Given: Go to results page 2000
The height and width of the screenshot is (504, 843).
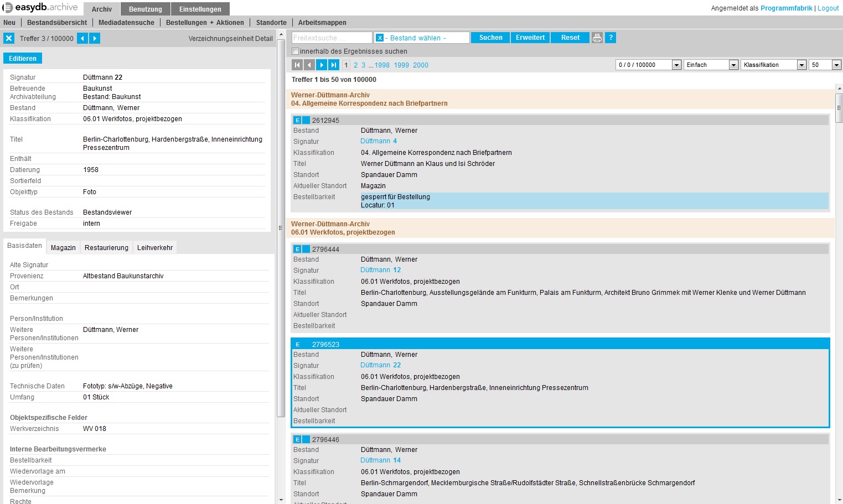Looking at the screenshot, I should pyautogui.click(x=421, y=65).
